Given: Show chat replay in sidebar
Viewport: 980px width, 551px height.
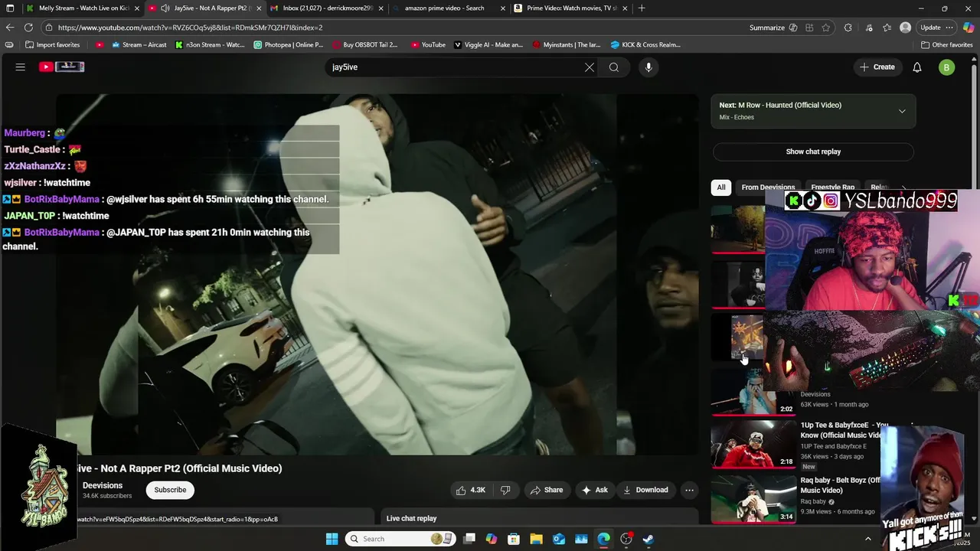Looking at the screenshot, I should (x=813, y=152).
